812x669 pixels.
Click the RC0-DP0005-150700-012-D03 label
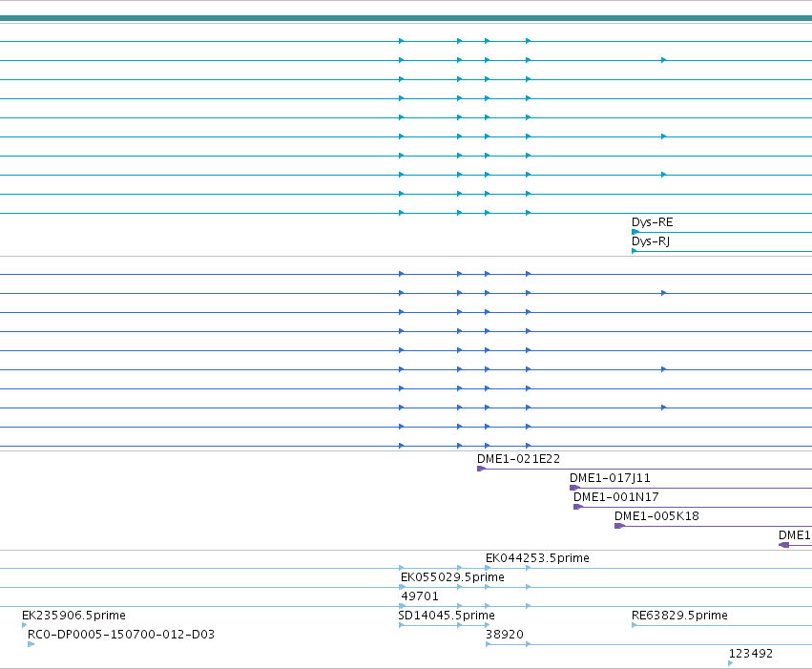(x=120, y=635)
